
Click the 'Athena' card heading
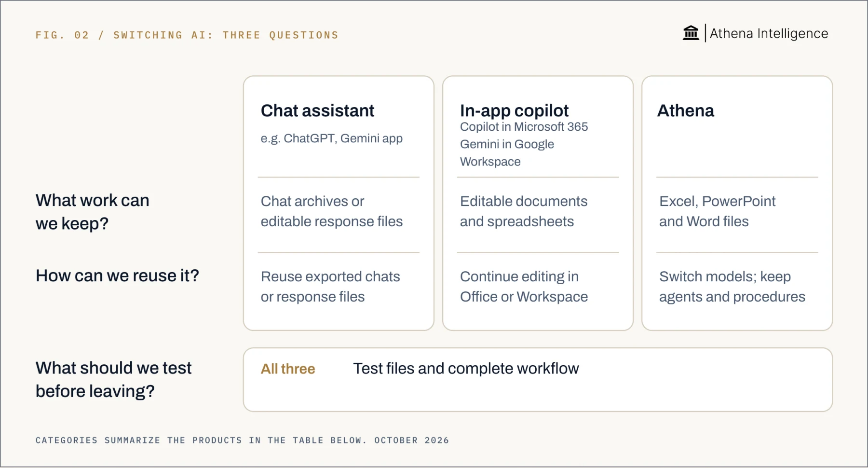[x=686, y=110]
